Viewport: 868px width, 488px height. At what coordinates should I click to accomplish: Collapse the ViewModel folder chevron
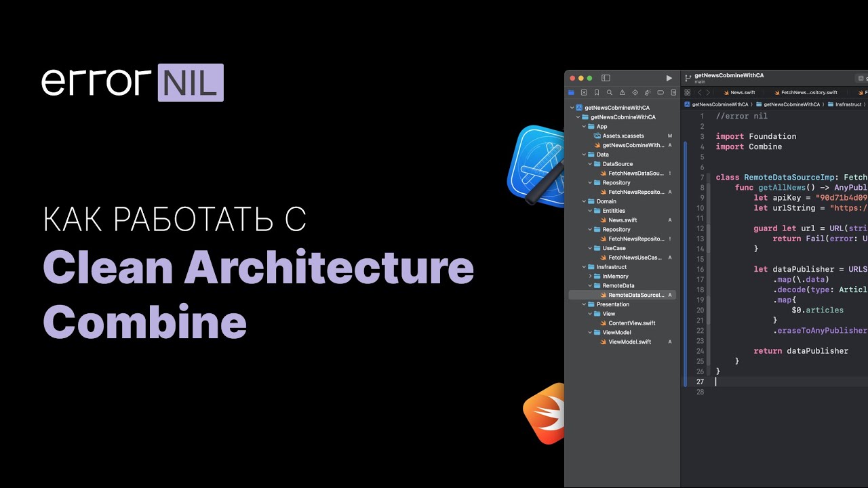pyautogui.click(x=591, y=333)
